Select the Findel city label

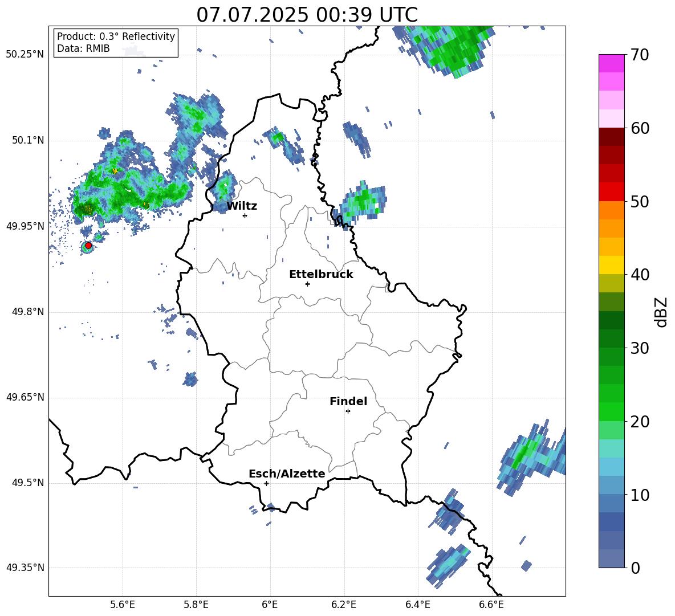[x=348, y=401]
